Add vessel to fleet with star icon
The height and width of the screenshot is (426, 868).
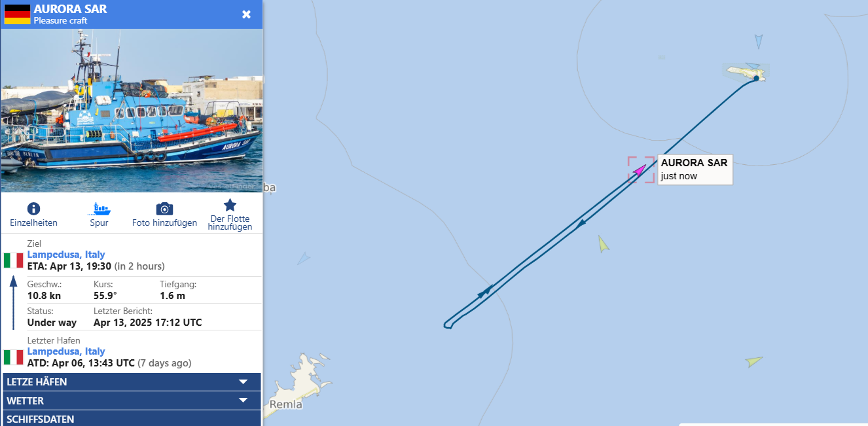tap(230, 205)
